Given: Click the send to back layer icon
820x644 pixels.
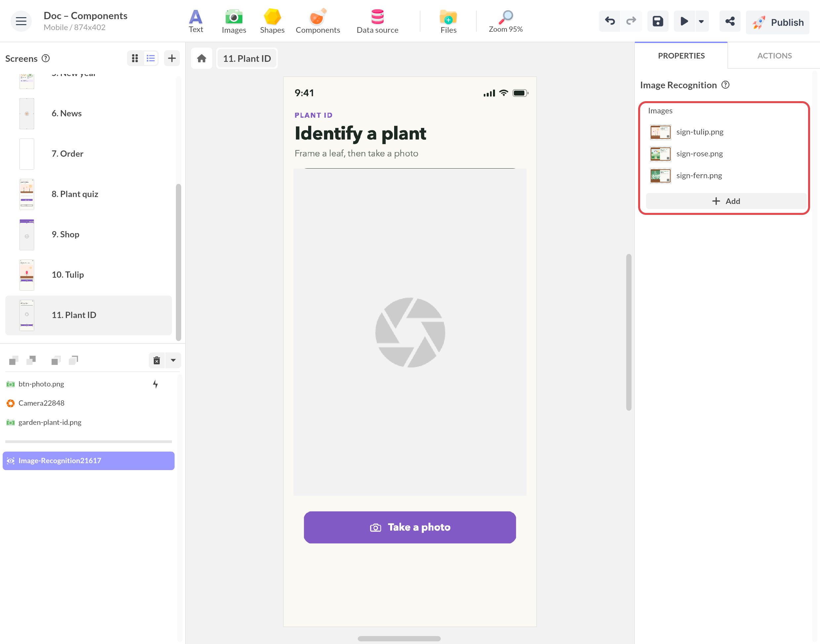Looking at the screenshot, I should click(x=73, y=360).
